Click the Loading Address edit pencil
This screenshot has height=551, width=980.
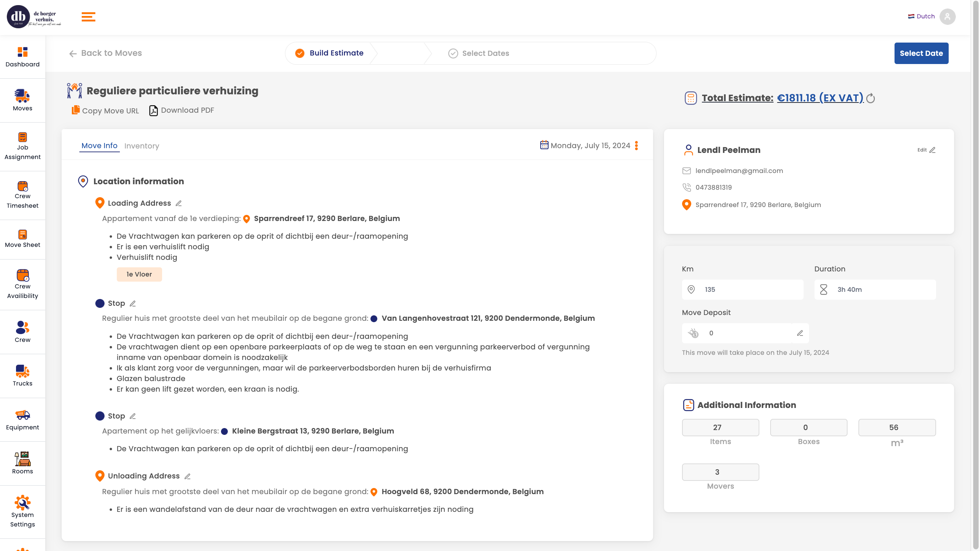[178, 204]
